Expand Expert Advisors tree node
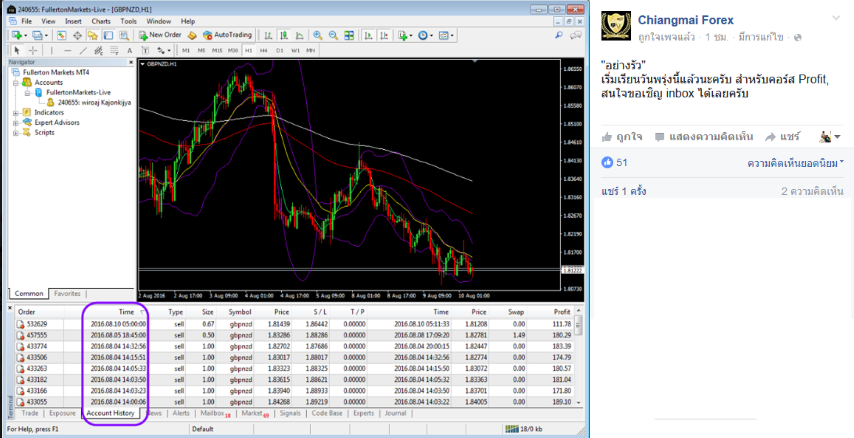 click(16, 123)
